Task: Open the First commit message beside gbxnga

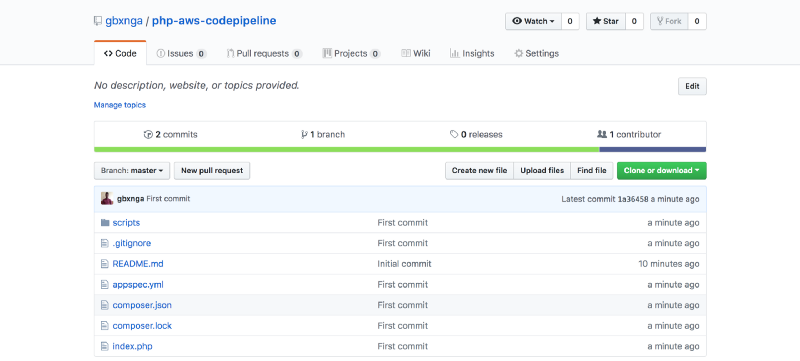Action: pyautogui.click(x=168, y=199)
